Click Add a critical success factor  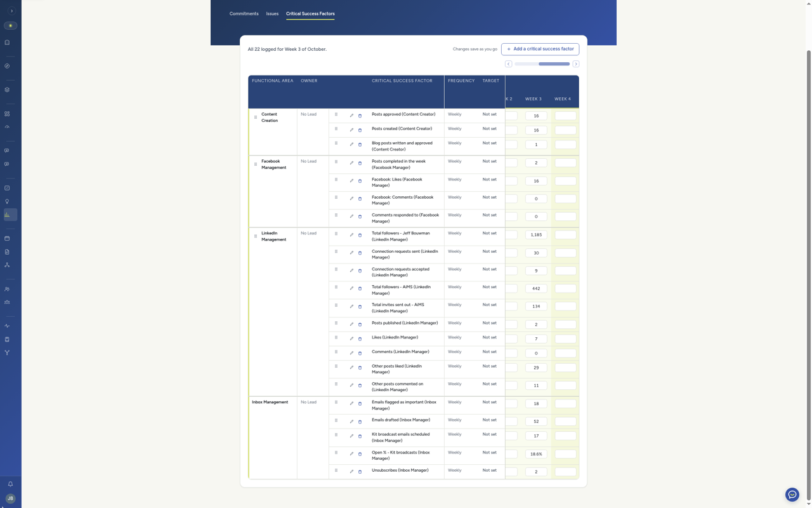[540, 49]
